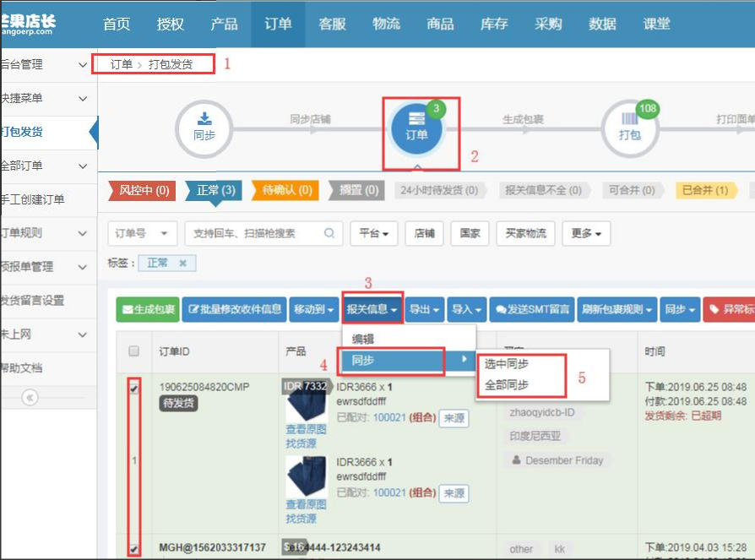Open the 更多 filters dropdown

click(x=586, y=233)
